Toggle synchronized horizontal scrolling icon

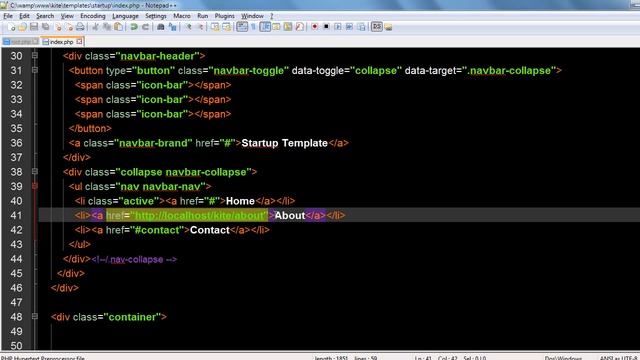click(227, 27)
